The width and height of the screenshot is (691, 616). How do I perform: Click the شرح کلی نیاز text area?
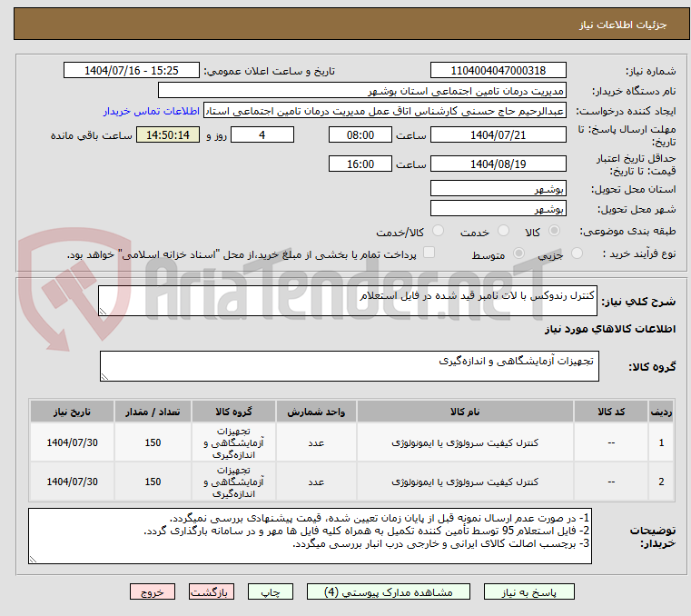click(347, 301)
